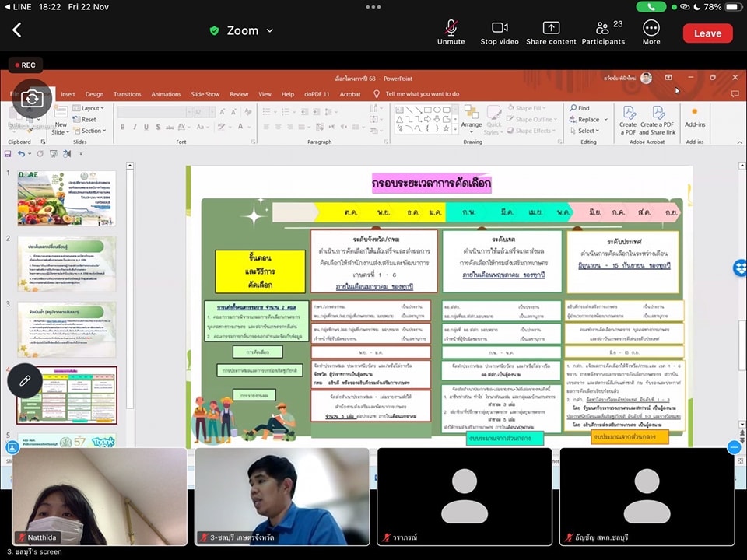Viewport: 747px width, 560px height.
Task: Tap the back arrow chevron
Action: pos(16,30)
